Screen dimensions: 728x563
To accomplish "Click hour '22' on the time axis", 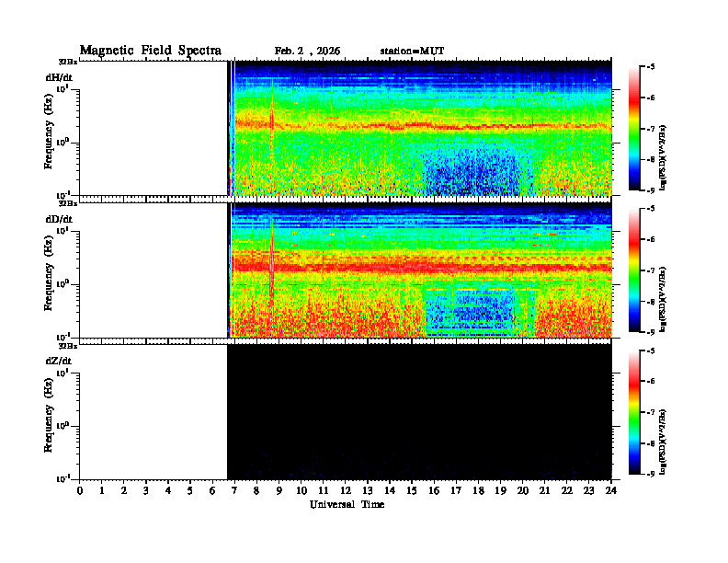I will pos(567,491).
